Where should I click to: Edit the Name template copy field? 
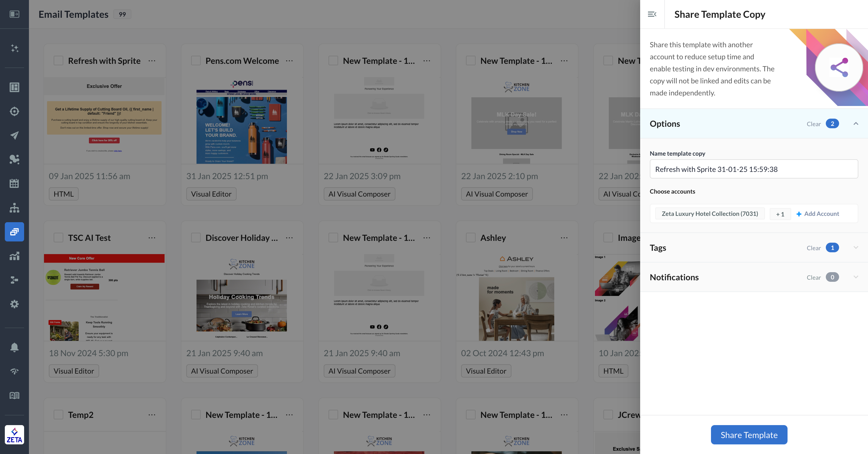(753, 169)
